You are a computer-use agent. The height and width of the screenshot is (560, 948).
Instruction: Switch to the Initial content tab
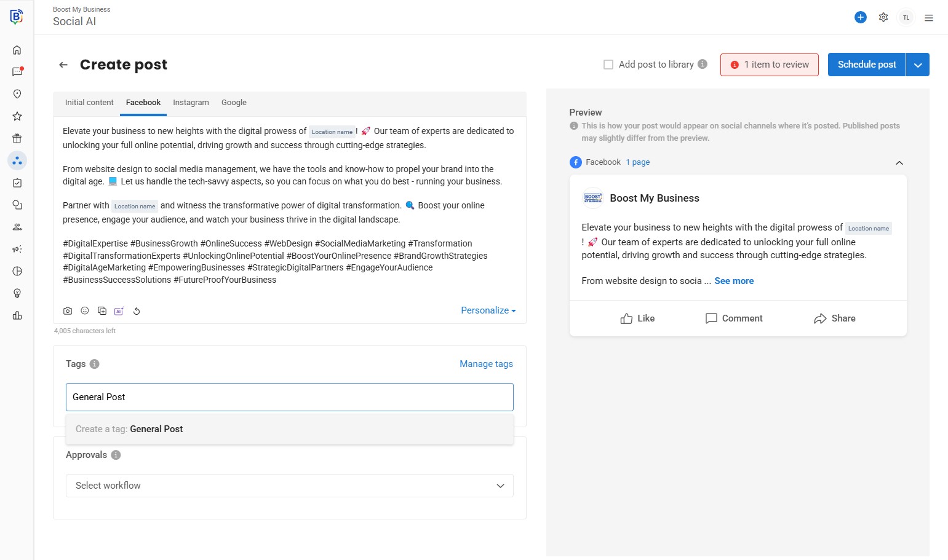[x=89, y=103]
